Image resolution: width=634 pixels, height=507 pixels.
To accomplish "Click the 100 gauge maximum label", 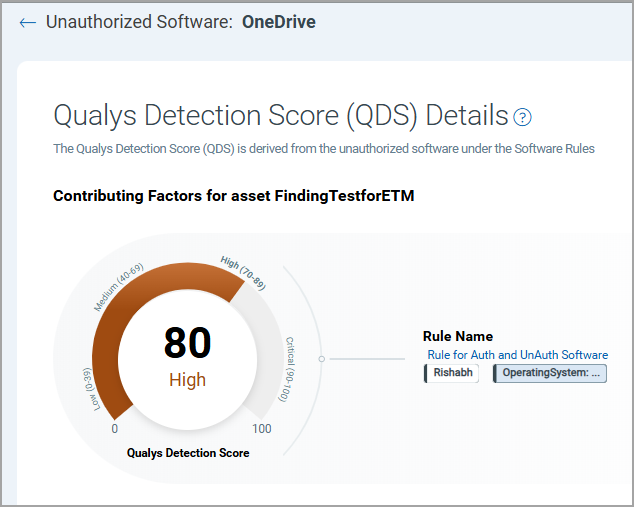I will (x=262, y=429).
